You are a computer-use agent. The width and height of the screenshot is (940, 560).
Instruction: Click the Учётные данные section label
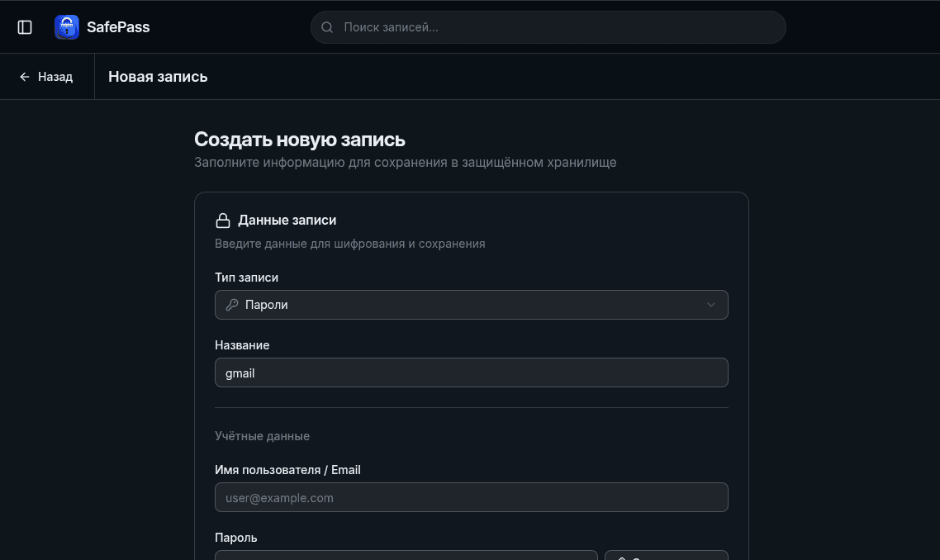tap(262, 436)
